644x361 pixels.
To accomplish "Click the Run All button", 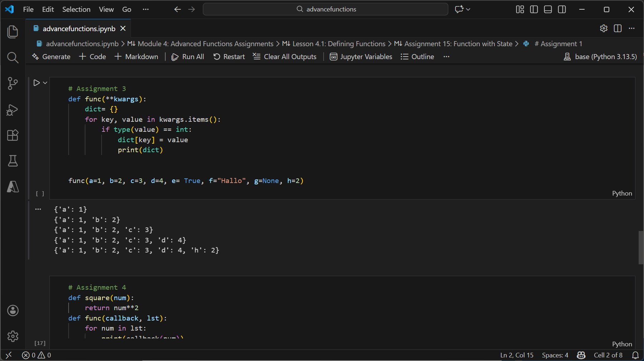I will (188, 57).
